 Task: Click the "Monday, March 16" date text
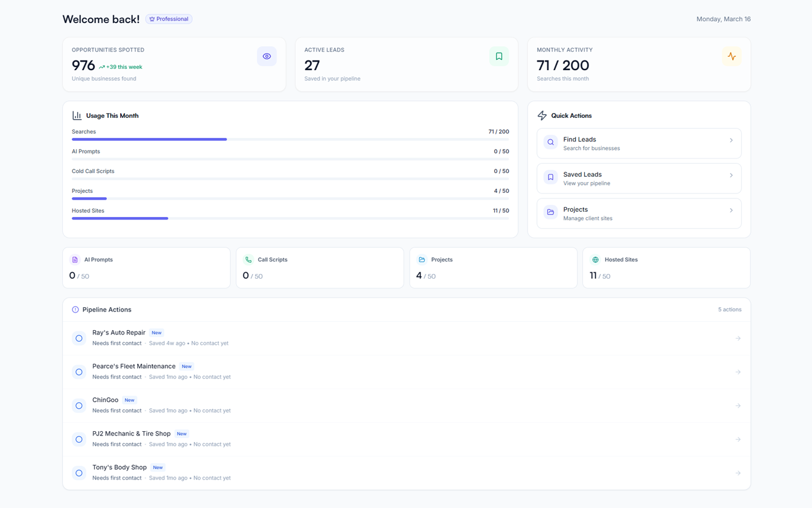723,19
